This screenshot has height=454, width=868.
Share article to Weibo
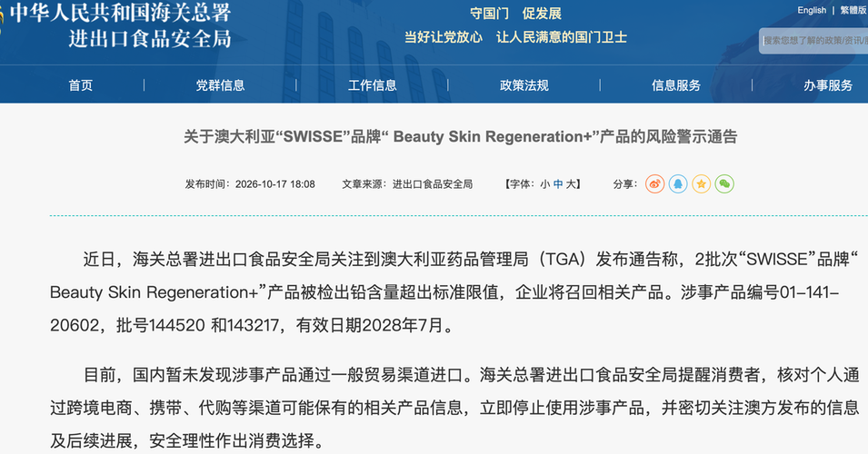click(x=654, y=184)
